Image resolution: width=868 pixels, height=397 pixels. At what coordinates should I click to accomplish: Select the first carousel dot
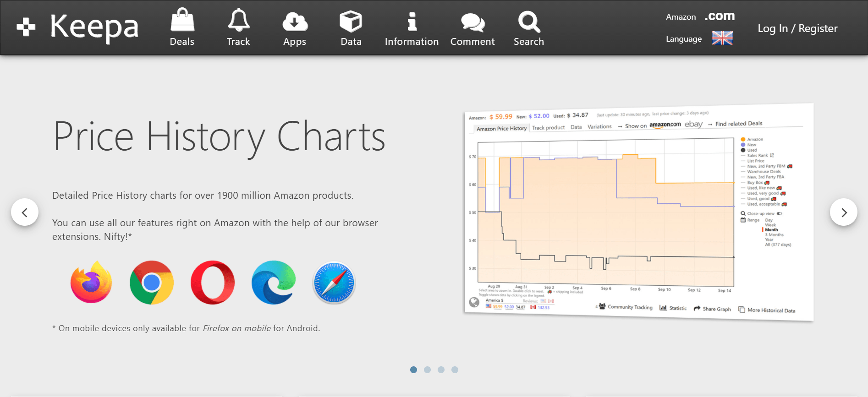[x=413, y=370]
